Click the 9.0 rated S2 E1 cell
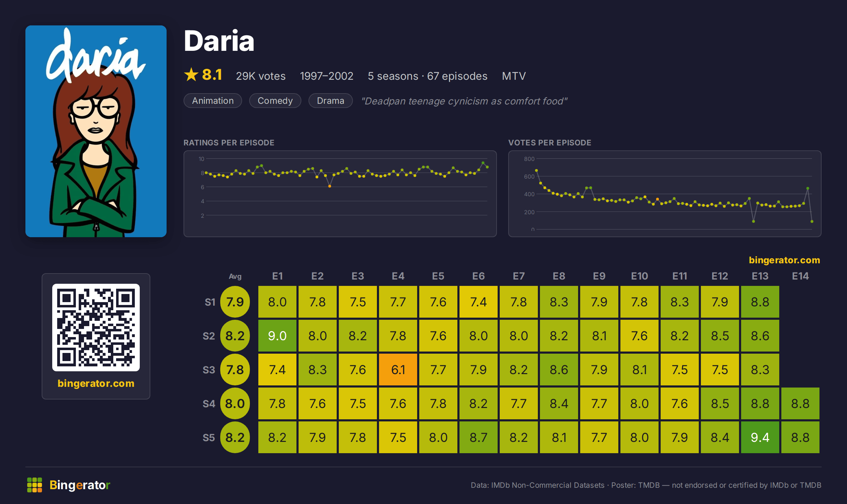 click(277, 336)
